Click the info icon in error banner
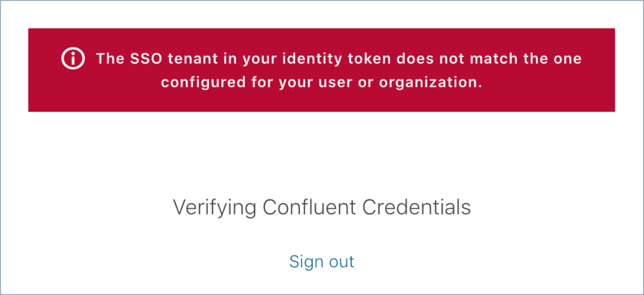This screenshot has height=295, width=644. pyautogui.click(x=73, y=59)
